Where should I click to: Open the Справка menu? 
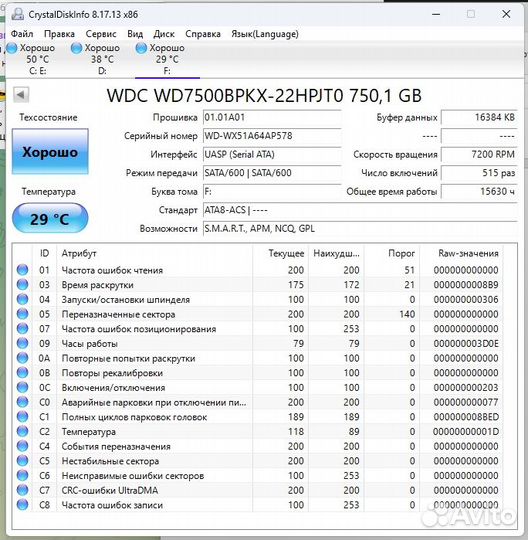(203, 34)
